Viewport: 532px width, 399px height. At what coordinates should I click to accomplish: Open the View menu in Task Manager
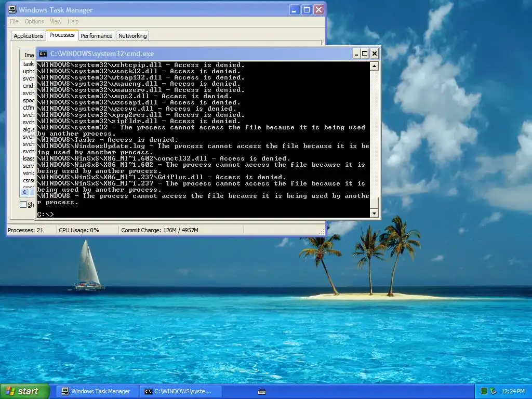pos(56,21)
